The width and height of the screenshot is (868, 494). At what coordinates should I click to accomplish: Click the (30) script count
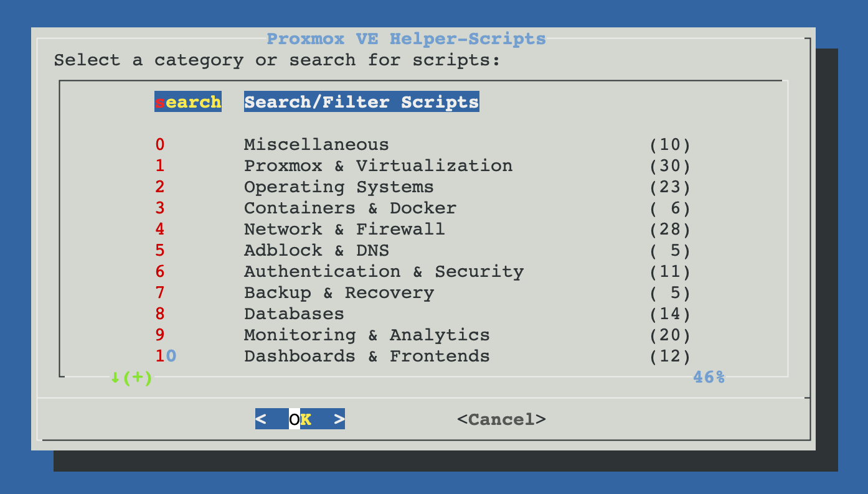point(670,166)
